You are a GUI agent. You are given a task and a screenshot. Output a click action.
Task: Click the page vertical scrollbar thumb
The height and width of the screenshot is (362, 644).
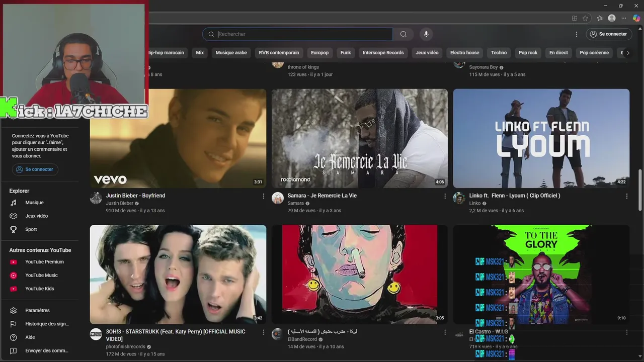point(640,191)
